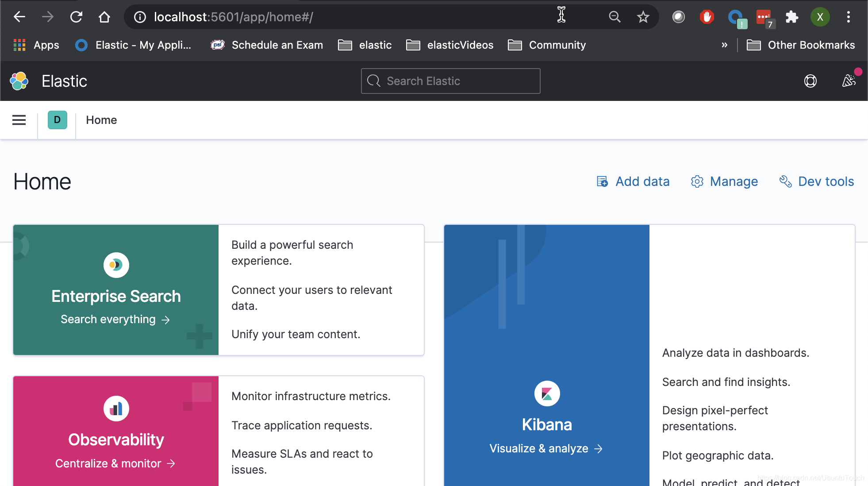Open the Manage link
Image resolution: width=868 pixels, height=486 pixels.
pos(724,181)
